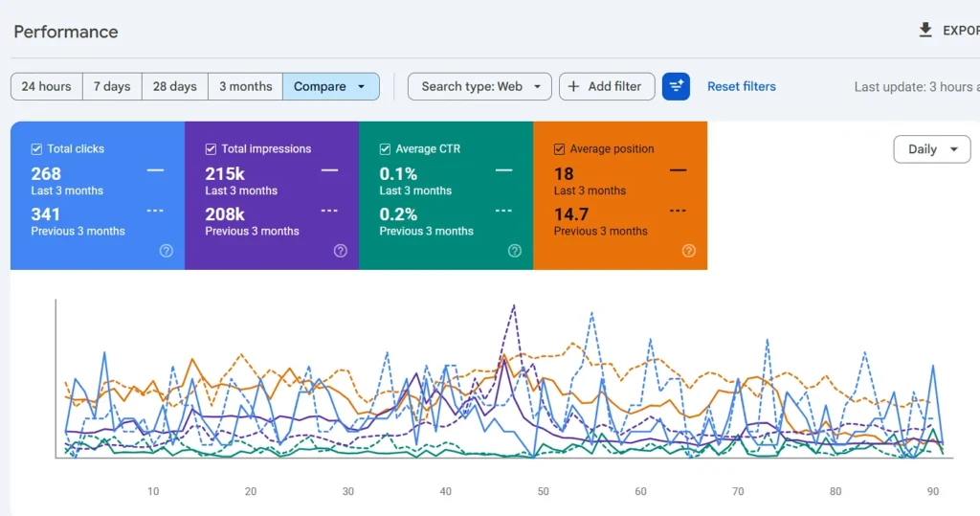
Task: Click the 341 previous clicks value
Action: pyautogui.click(x=46, y=213)
